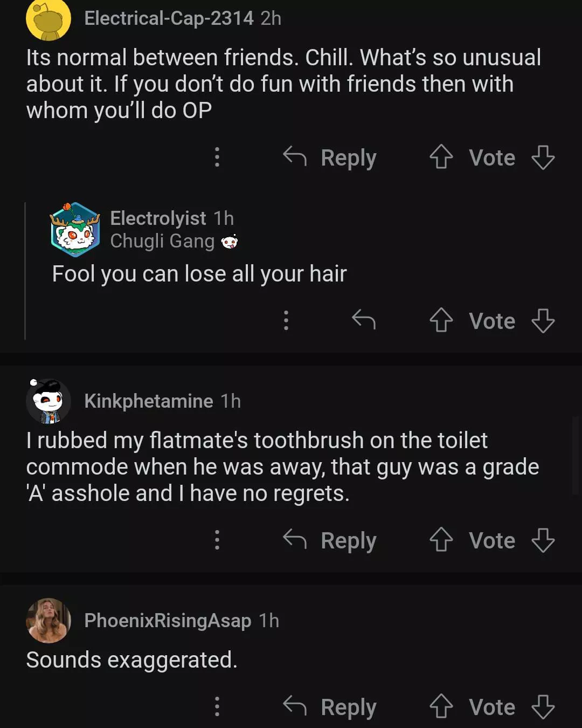582x728 pixels.
Task: Upvote Electrolyist's hair comment
Action: point(441,321)
